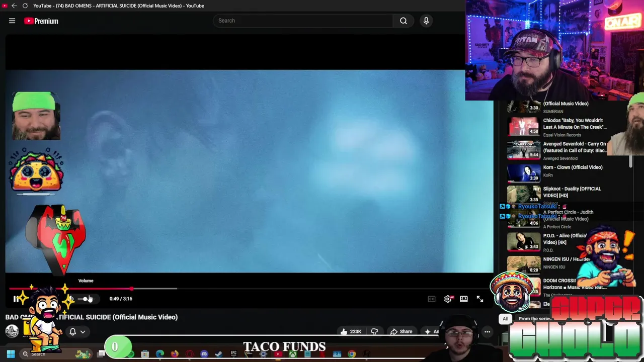Open the Windows Start menu
Screen dimensions: 644x362
click(11, 354)
